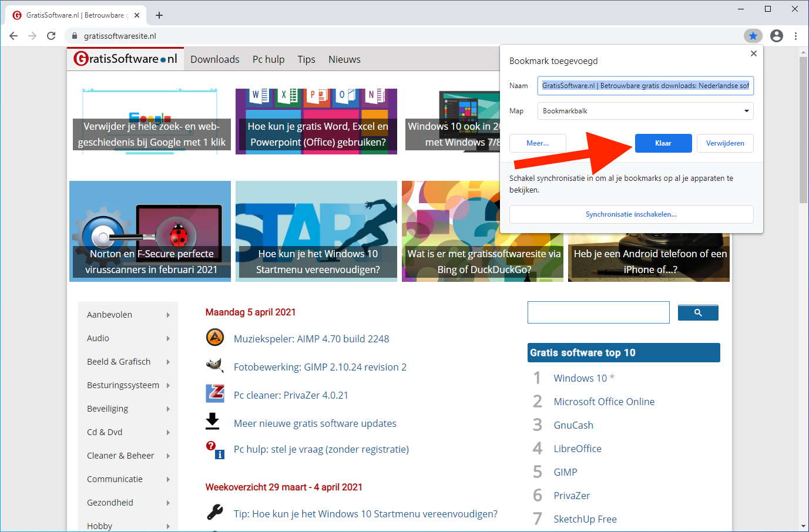Reload the page with refresh icon
This screenshot has width=809, height=532.
pos(51,36)
